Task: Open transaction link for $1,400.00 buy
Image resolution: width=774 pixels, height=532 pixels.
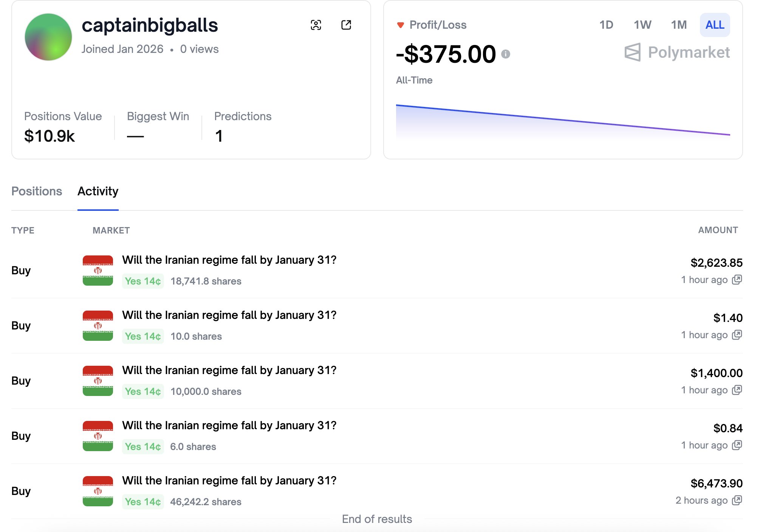Action: click(x=737, y=390)
